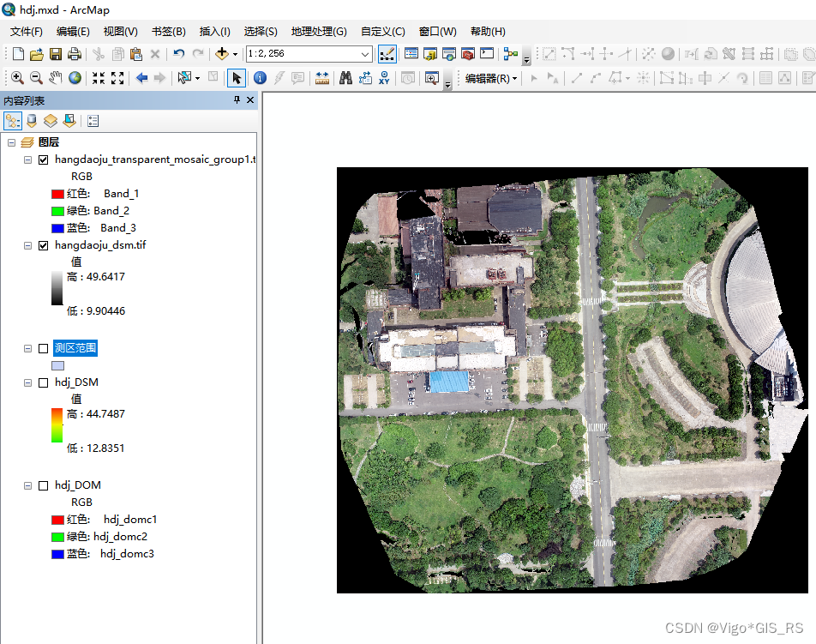Open the Go To XY tool
Screen dimensions: 816x644
pyautogui.click(x=384, y=78)
